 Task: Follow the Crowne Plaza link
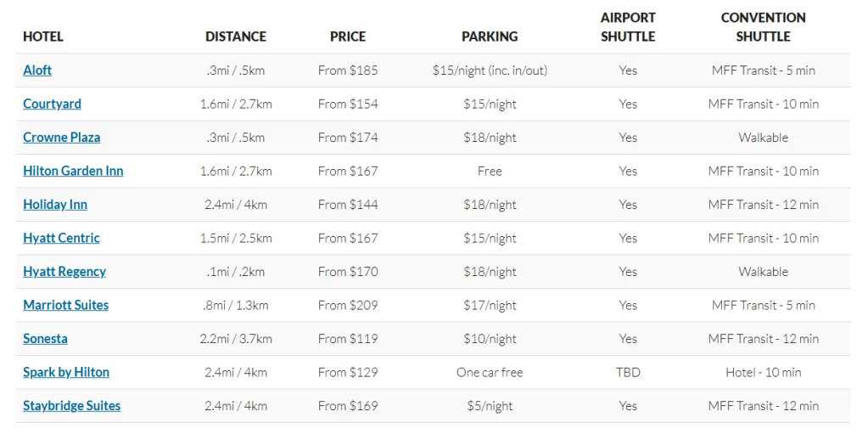pyautogui.click(x=61, y=138)
